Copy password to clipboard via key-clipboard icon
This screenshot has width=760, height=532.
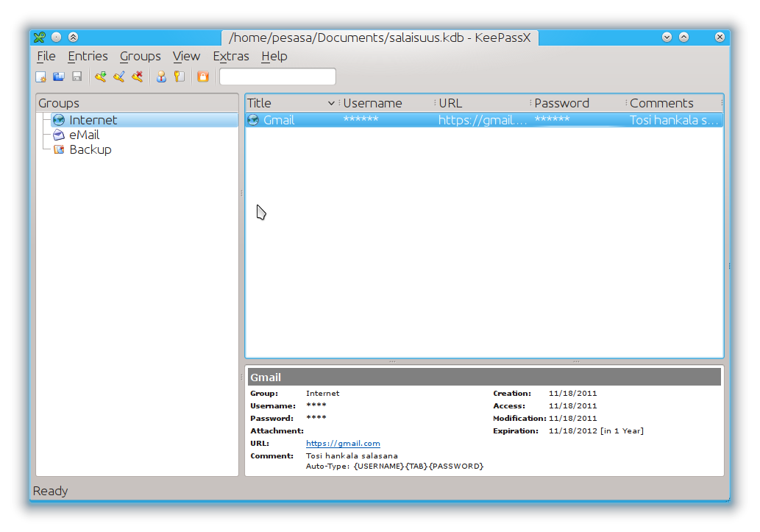tap(180, 77)
